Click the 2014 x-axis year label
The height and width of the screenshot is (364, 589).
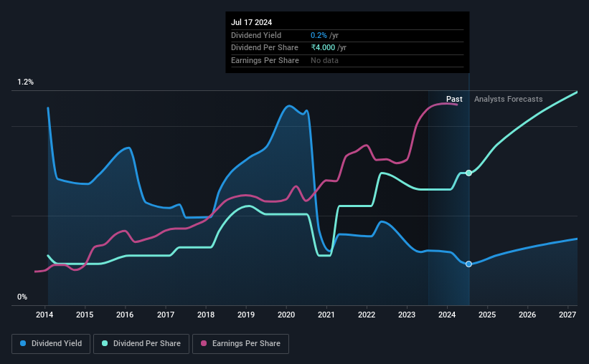click(x=44, y=315)
